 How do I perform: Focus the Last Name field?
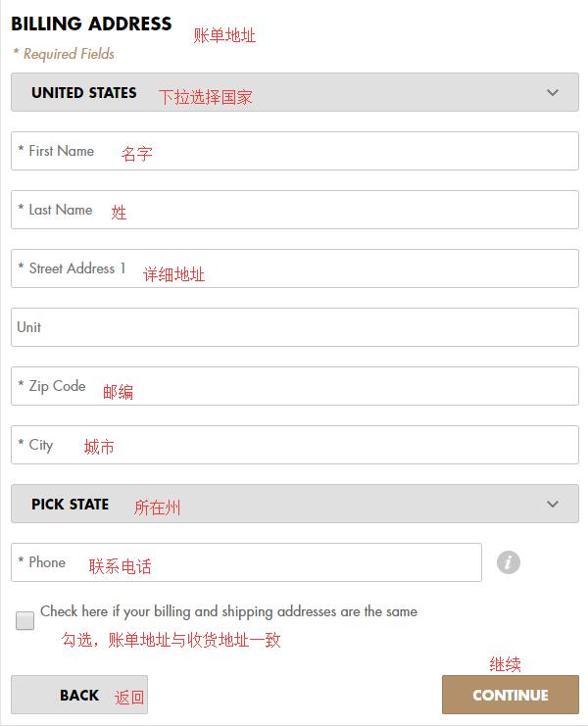pyautogui.click(x=294, y=210)
